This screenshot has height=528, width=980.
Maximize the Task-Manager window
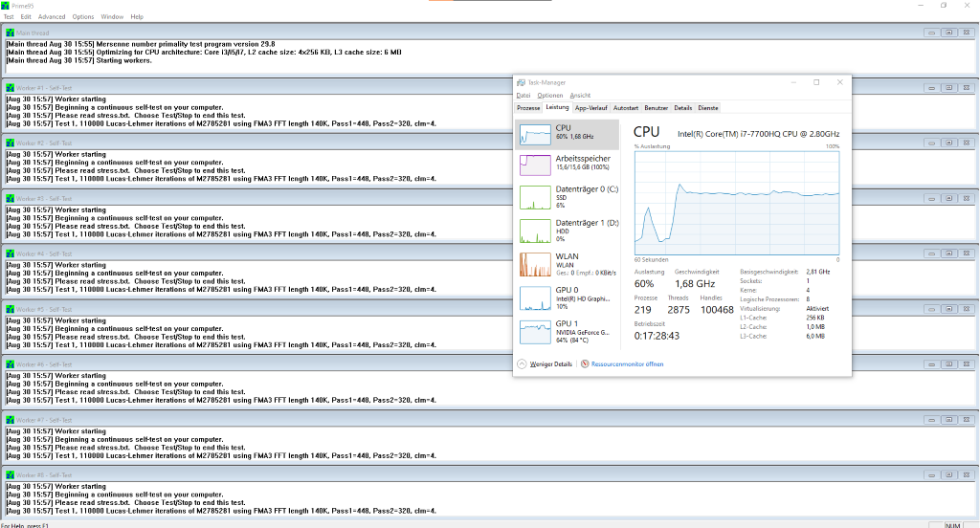[816, 82]
